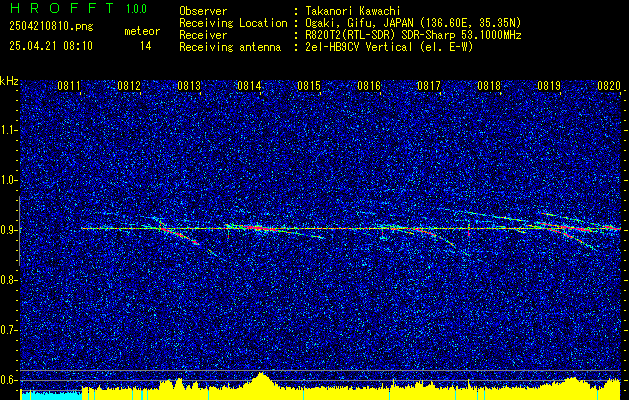The image size is (629, 400).
Task: Click the curved red echo trail near 0817
Action: 435,236
